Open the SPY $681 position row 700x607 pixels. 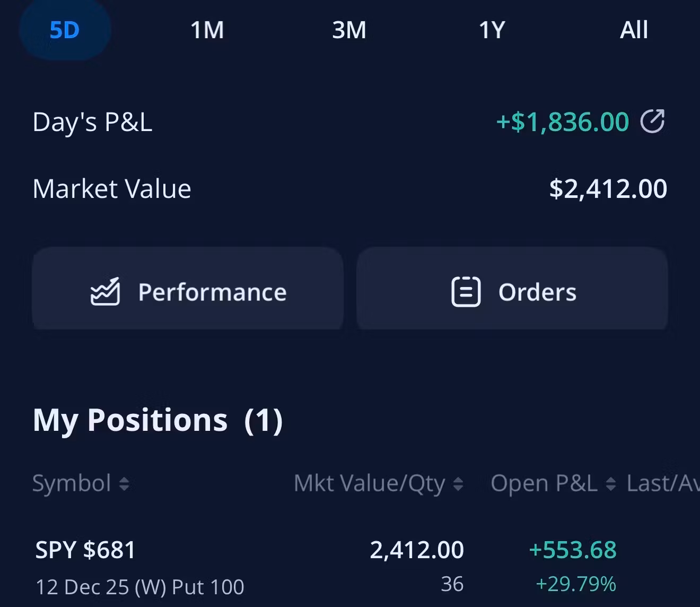click(86, 550)
